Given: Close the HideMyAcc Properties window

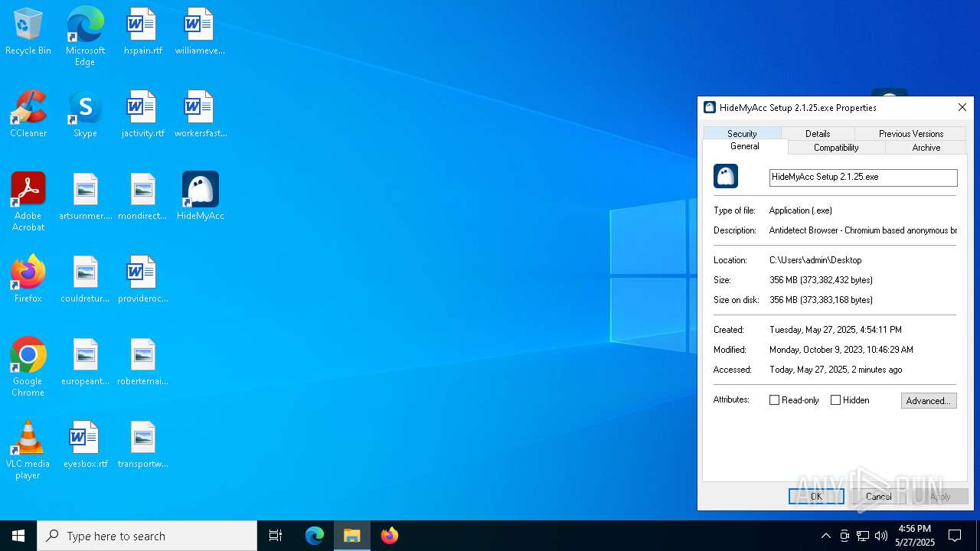Looking at the screenshot, I should click(962, 107).
